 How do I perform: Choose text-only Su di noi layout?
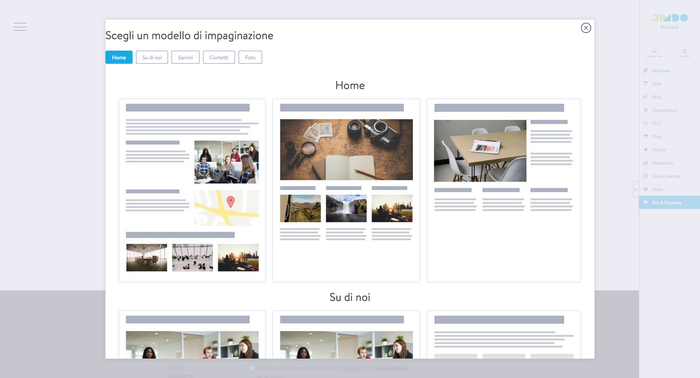pos(504,335)
